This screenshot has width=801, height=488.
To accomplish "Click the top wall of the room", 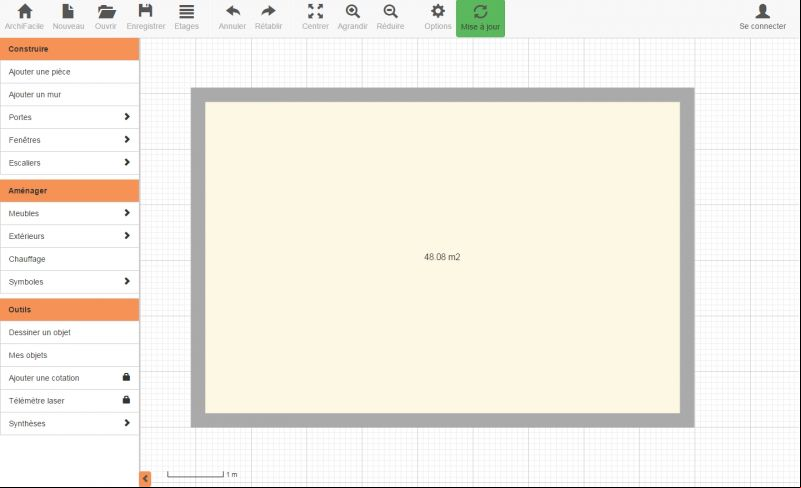I will point(442,95).
